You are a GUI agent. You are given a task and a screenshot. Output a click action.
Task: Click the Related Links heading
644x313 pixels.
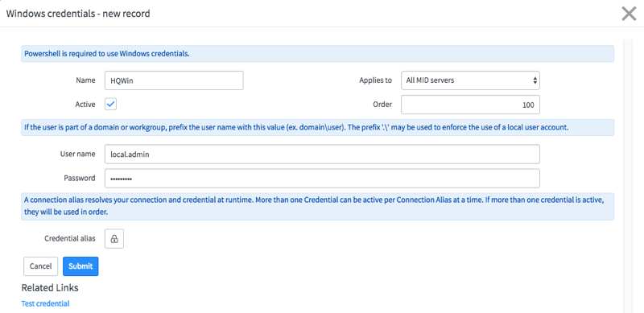(50, 287)
